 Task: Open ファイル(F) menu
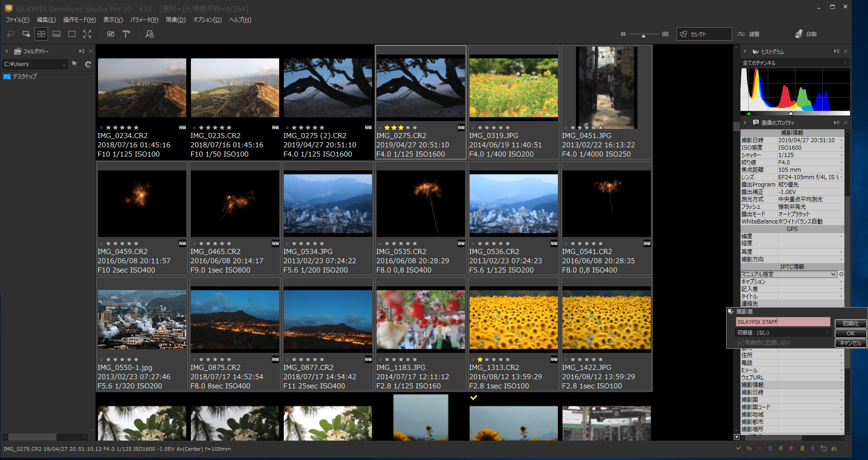[18, 20]
